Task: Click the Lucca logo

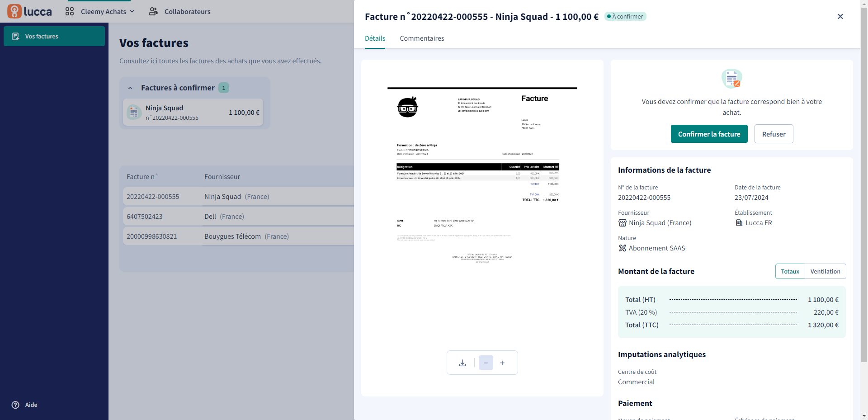Action: pyautogui.click(x=30, y=11)
